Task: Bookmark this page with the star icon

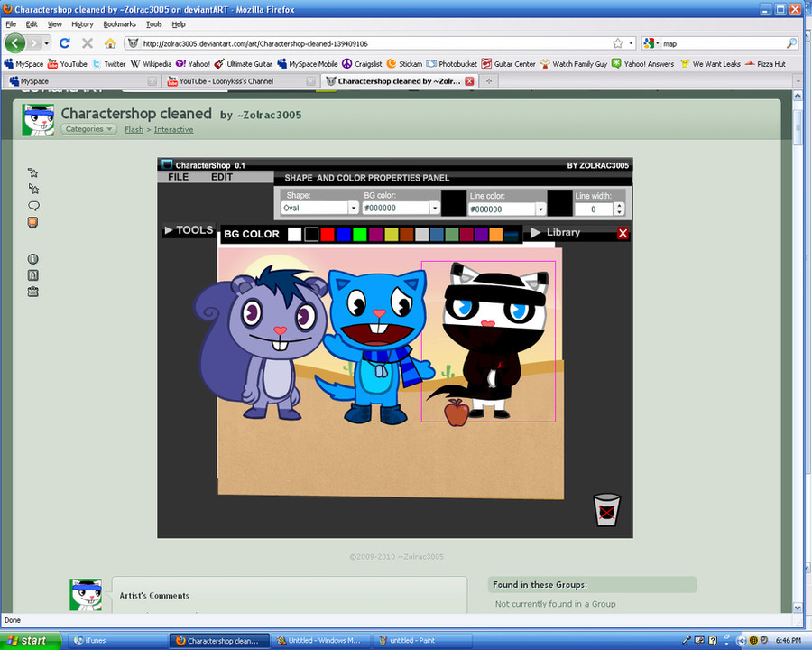Action: click(x=617, y=43)
